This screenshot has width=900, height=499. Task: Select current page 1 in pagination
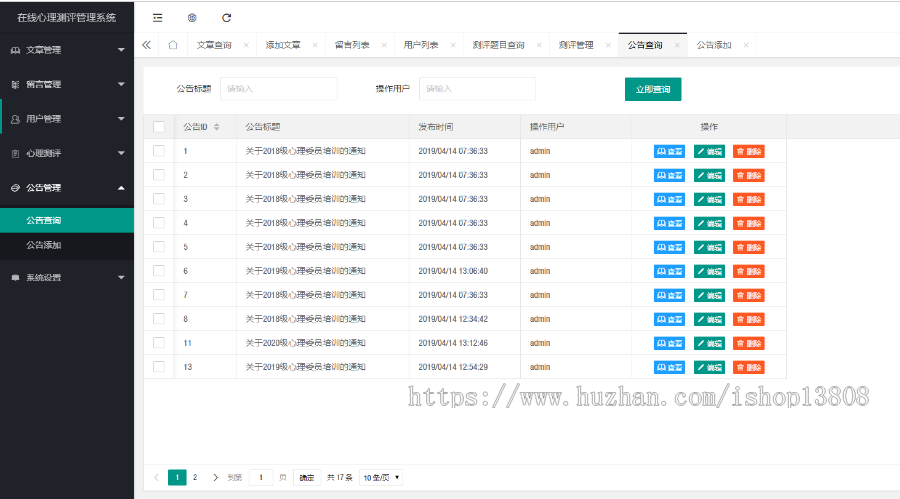[177, 477]
